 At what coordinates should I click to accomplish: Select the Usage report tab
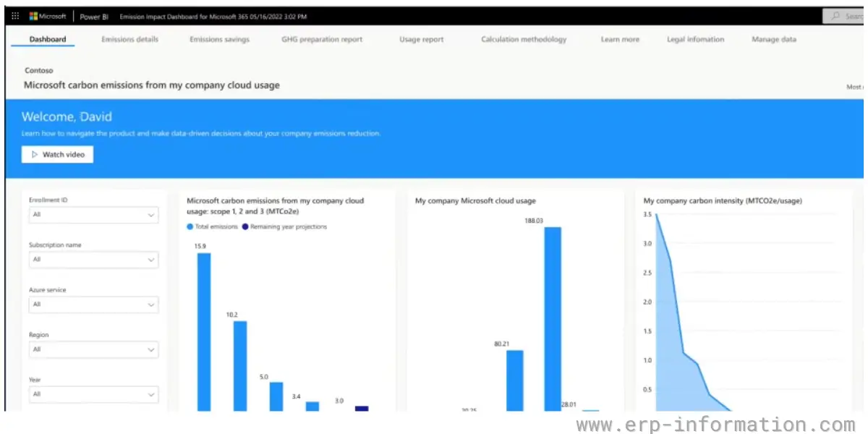[422, 39]
